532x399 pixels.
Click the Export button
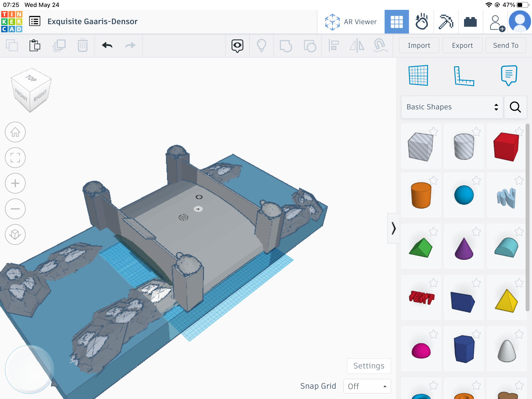tap(462, 45)
